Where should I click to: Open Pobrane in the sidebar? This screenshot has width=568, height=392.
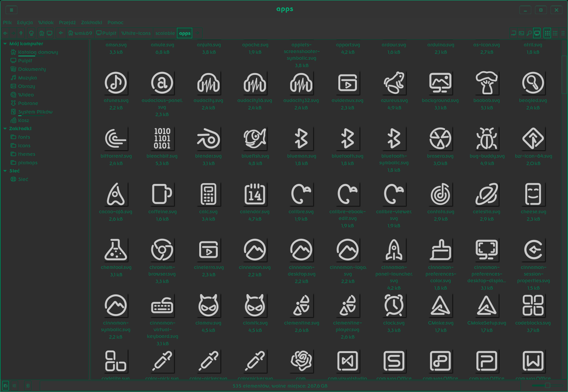tap(28, 103)
